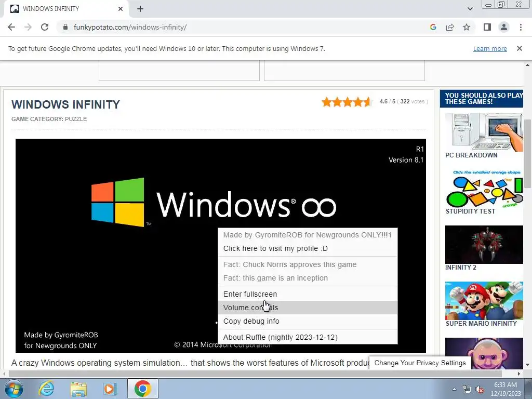Click Change Your Privacy Settings
This screenshot has width=532, height=399.
(420, 363)
